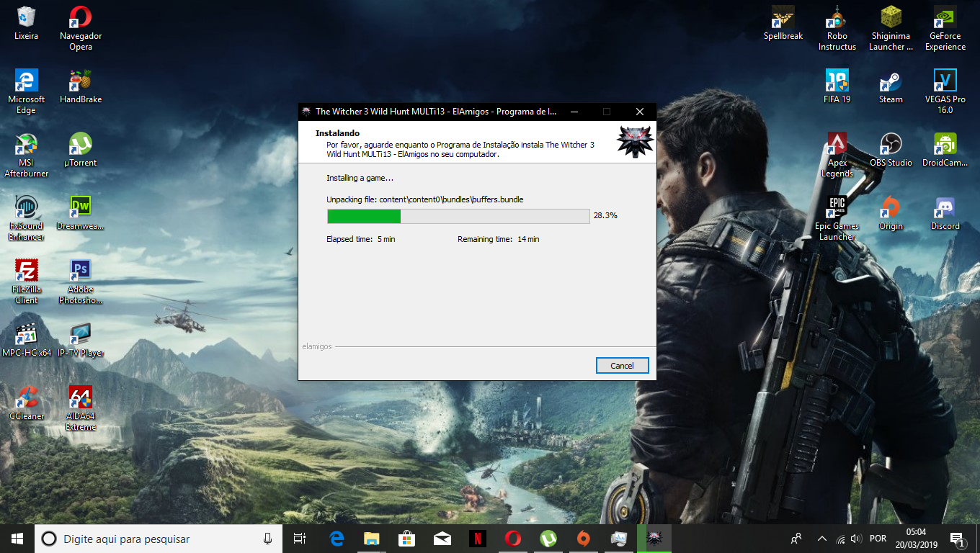This screenshot has height=553, width=980.
Task: Select the Adobe Photoshop desktop icon
Action: [81, 282]
